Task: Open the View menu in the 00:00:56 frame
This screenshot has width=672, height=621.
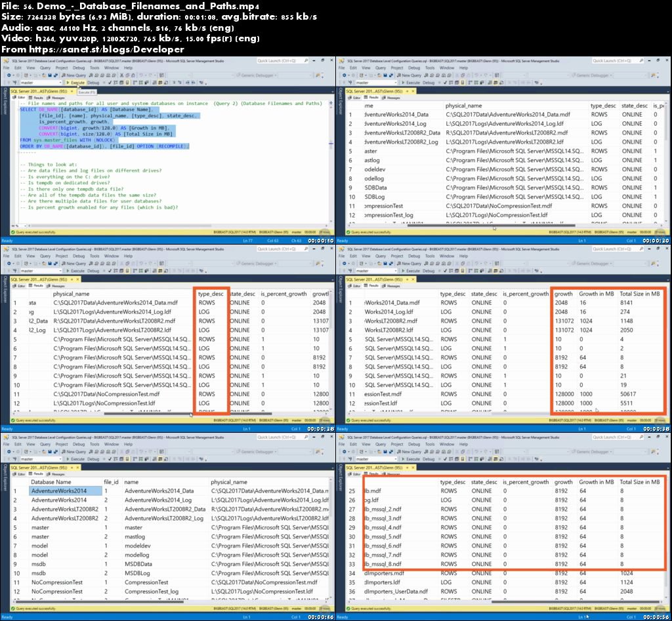Action: [x=366, y=444]
